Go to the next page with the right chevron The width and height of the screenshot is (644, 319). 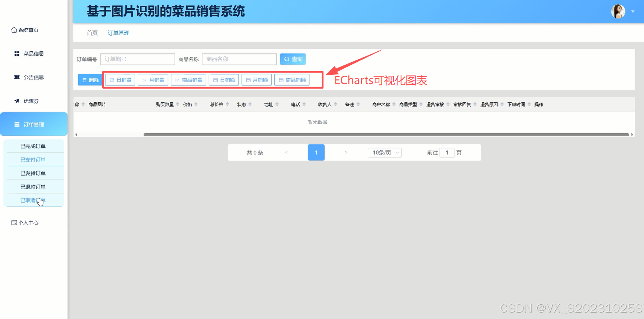(346, 152)
